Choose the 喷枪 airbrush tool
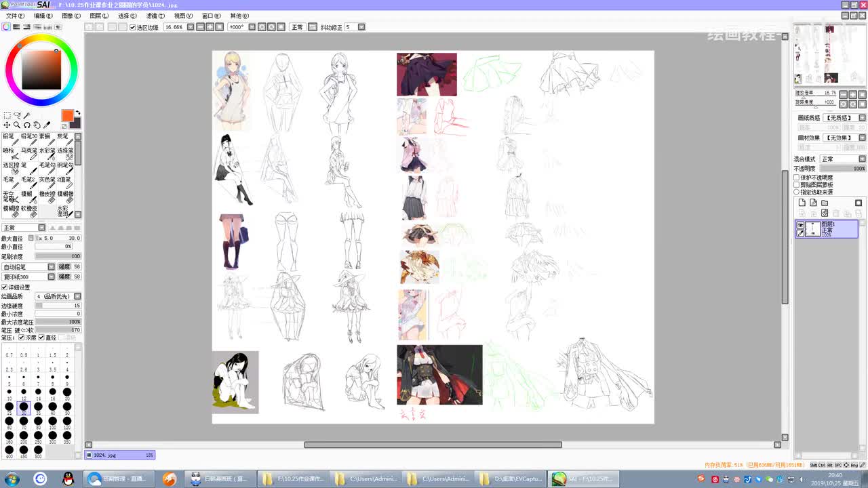This screenshot has width=868, height=488. 10,155
